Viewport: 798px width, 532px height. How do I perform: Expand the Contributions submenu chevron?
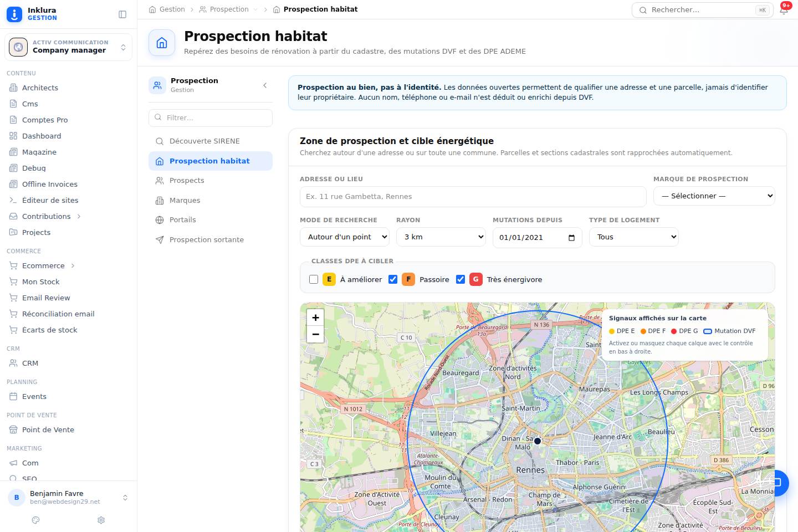click(79, 217)
